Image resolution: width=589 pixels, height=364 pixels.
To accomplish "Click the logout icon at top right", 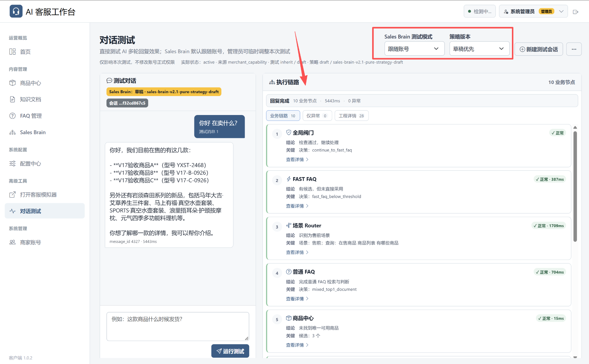I will [575, 12].
